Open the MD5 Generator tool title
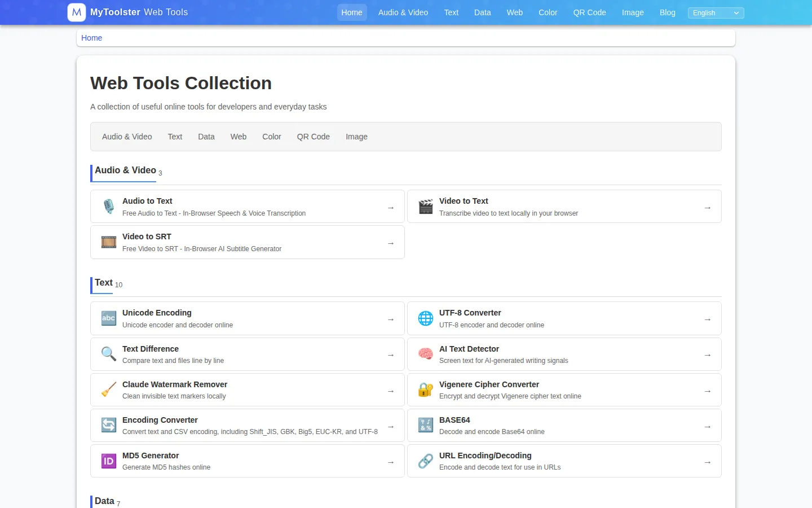Viewport: 812px width, 508px height. [x=151, y=456]
